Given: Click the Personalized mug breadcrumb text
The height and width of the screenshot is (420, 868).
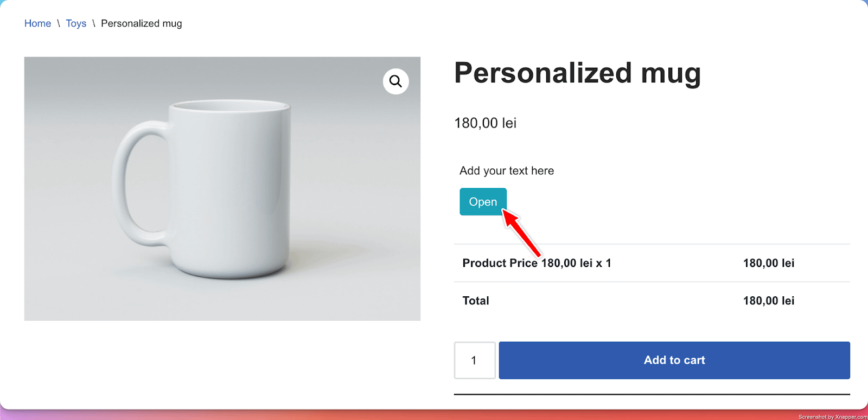Looking at the screenshot, I should tap(141, 23).
